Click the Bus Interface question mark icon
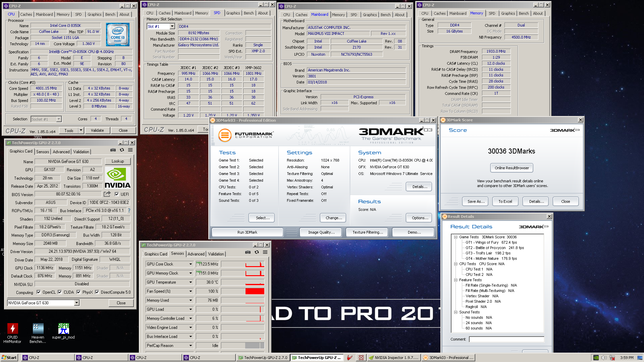Viewport: 644px width, 362px height. coord(129,210)
